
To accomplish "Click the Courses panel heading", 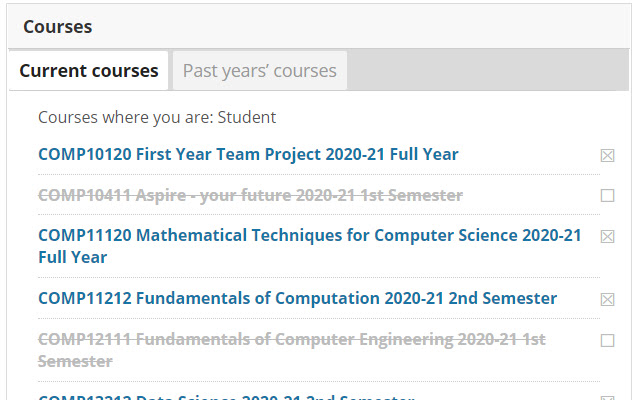I will (x=58, y=27).
